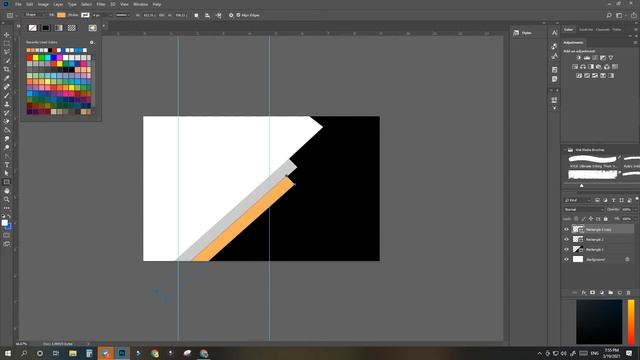Viewport: 640px width, 360px height.
Task: Select the Lasso tool
Action: pyautogui.click(x=7, y=52)
